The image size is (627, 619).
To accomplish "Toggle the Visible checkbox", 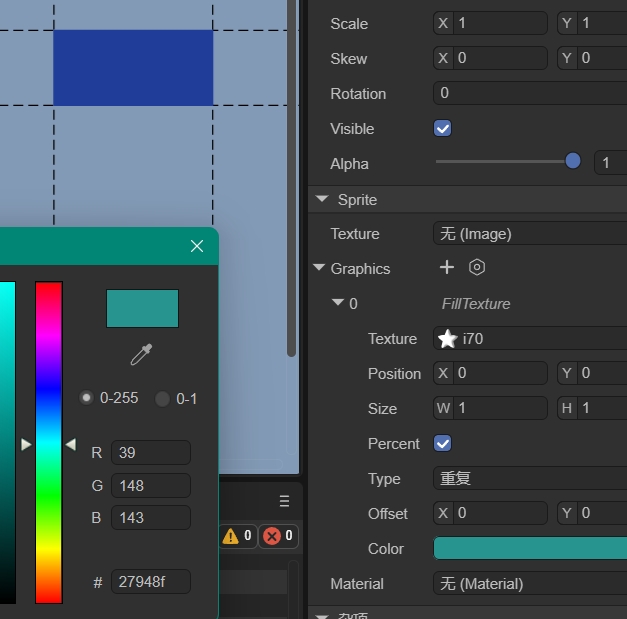I will (443, 129).
